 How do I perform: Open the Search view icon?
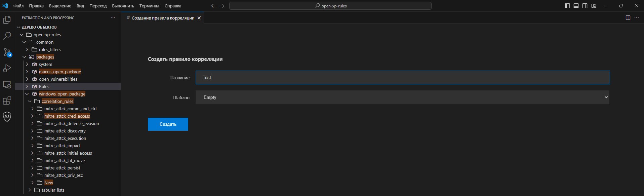pos(7,36)
